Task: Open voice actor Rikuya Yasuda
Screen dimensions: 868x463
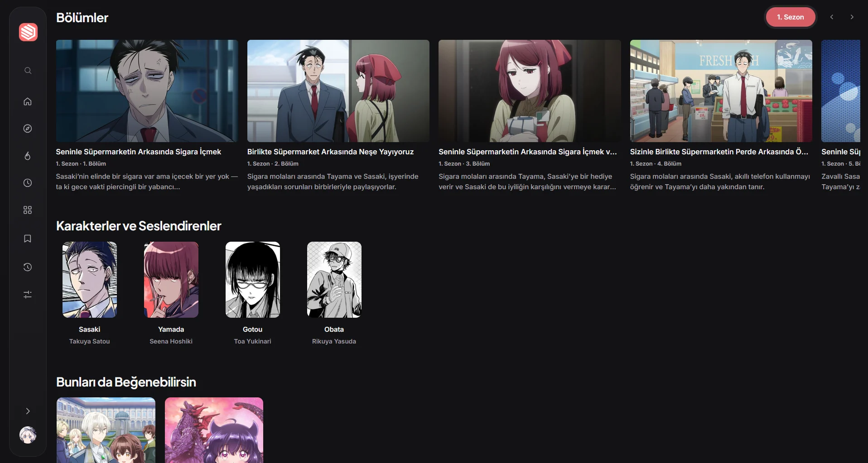Action: (x=334, y=341)
